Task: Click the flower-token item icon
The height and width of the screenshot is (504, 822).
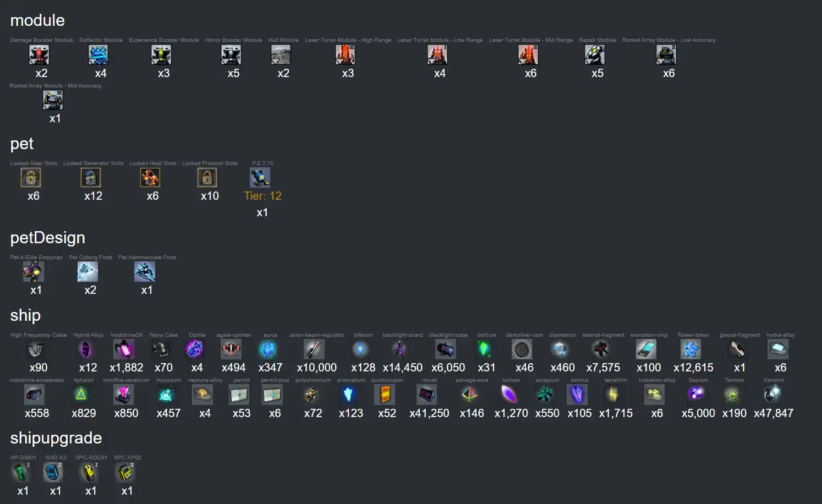Action: point(691,349)
